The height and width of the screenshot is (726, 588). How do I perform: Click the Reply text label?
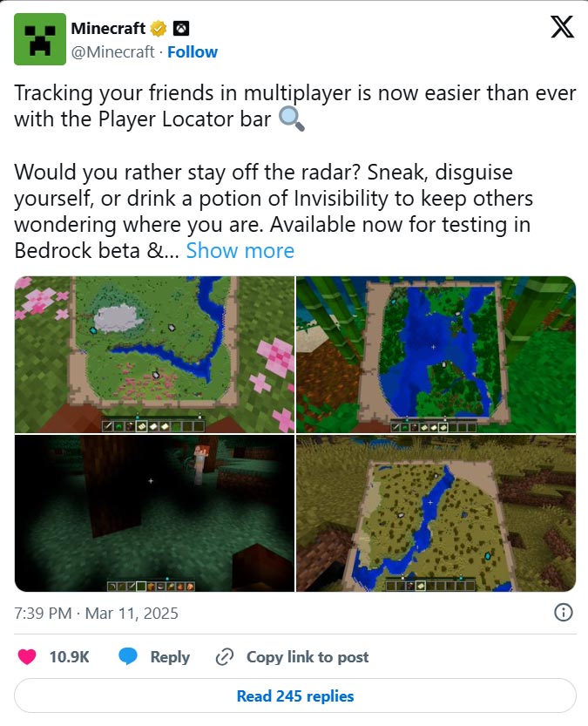click(x=170, y=656)
